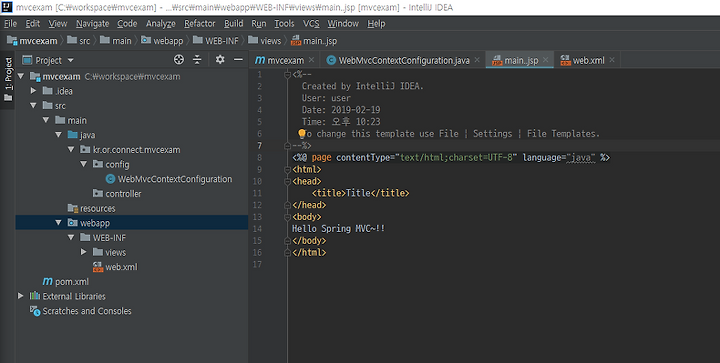The width and height of the screenshot is (720, 363).
Task: Fold the comment block at line 1
Action: 287,75
